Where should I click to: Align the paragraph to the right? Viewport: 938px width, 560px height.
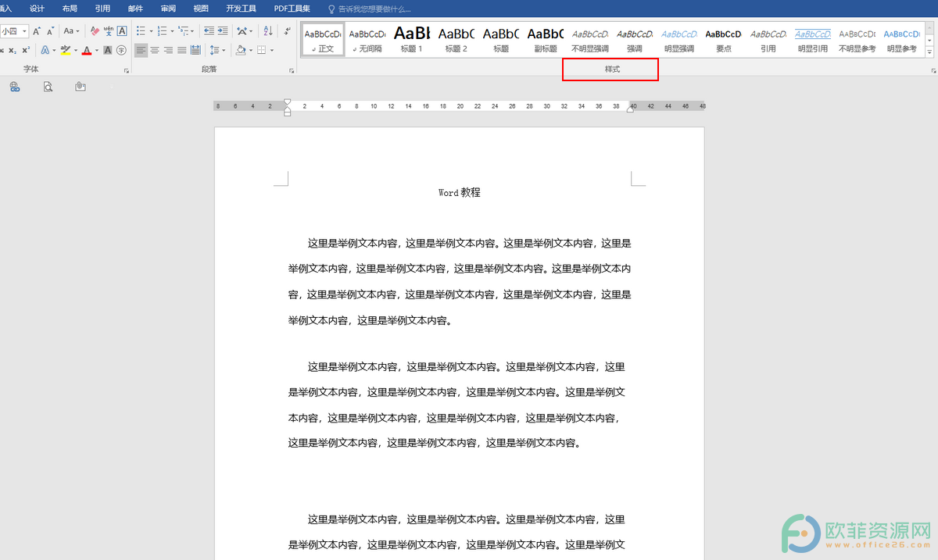[x=168, y=50]
